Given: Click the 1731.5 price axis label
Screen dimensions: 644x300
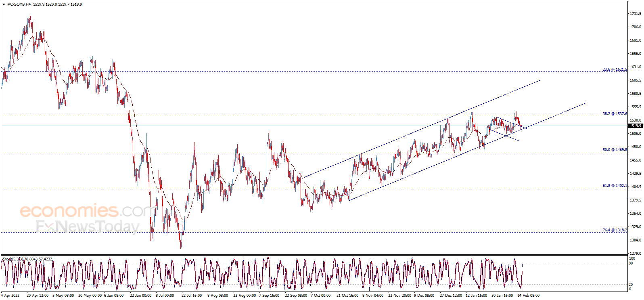Looking at the screenshot, I should pos(636,14).
